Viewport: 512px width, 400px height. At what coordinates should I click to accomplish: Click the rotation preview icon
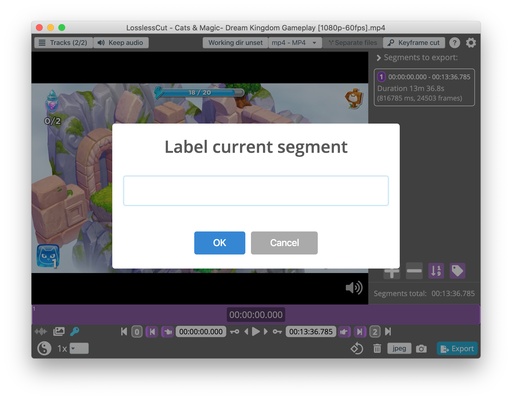tap(357, 349)
